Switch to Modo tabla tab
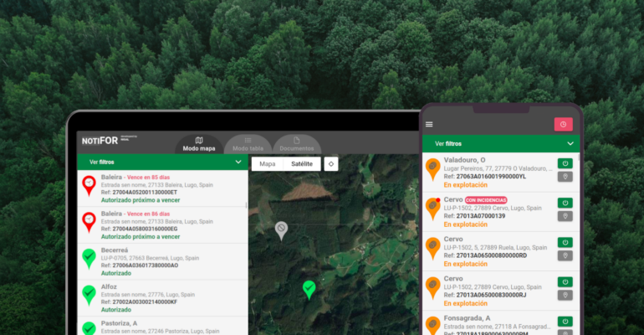 pos(248,144)
